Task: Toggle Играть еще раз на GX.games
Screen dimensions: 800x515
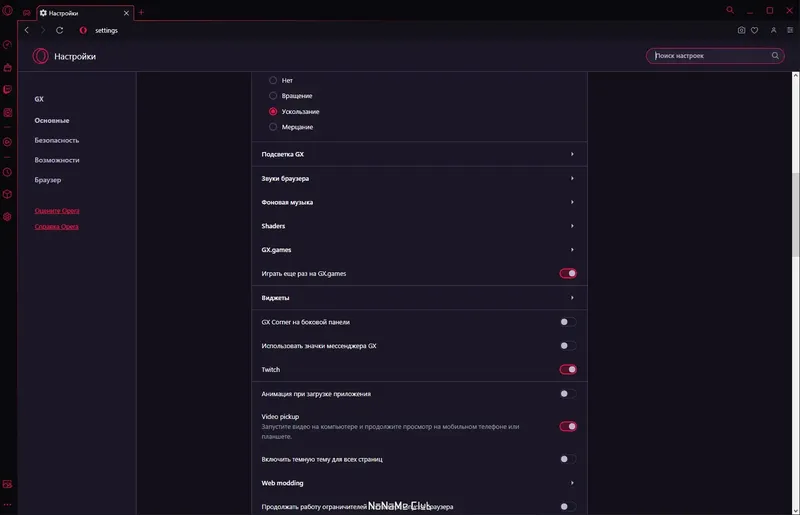Action: [x=568, y=274]
